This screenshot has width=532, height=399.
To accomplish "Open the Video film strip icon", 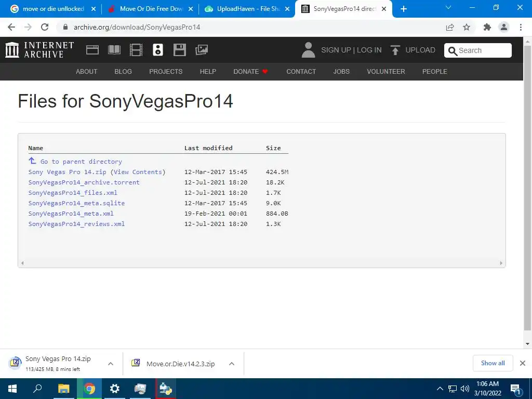I will click(x=136, y=50).
